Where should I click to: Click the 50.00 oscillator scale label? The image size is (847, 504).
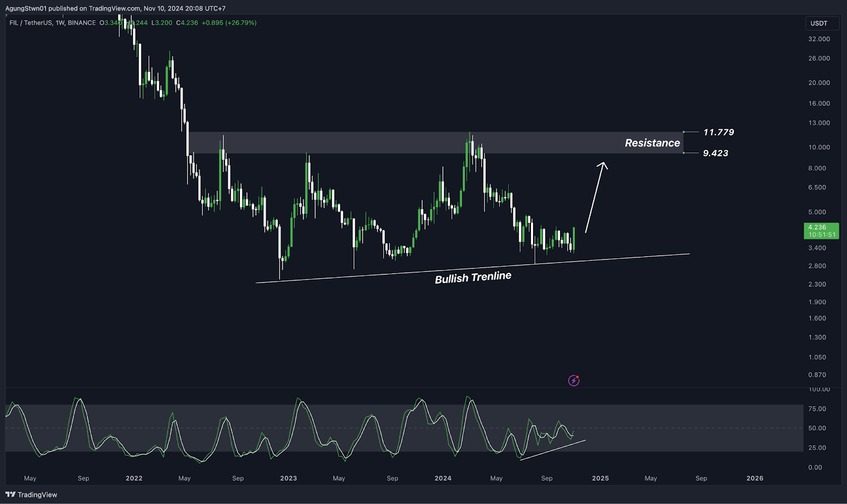[817, 428]
